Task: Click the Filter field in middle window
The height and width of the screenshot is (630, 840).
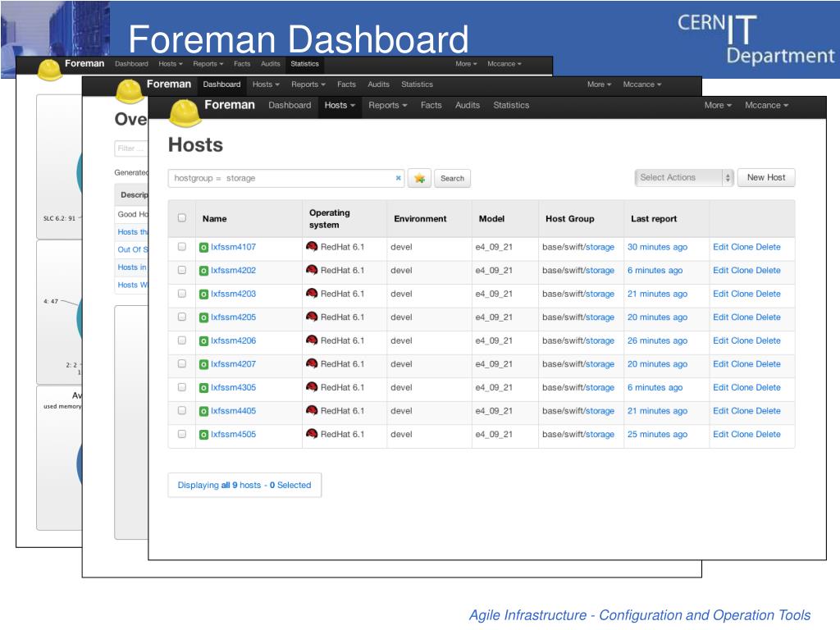Action: 130,148
